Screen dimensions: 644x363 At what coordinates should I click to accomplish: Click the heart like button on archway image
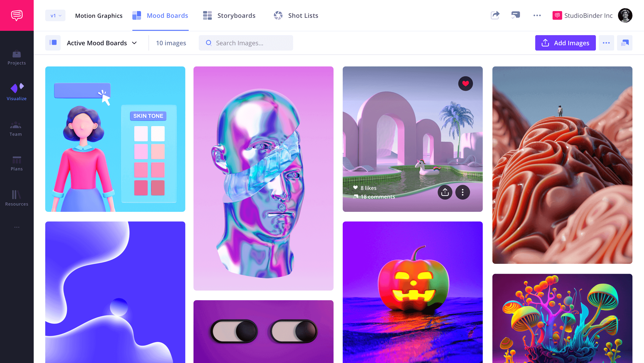[465, 83]
